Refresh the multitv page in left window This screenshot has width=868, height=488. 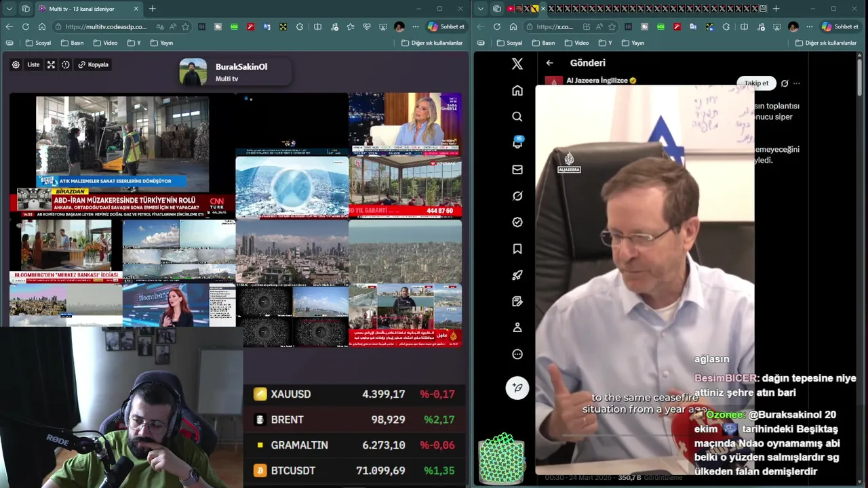click(25, 26)
